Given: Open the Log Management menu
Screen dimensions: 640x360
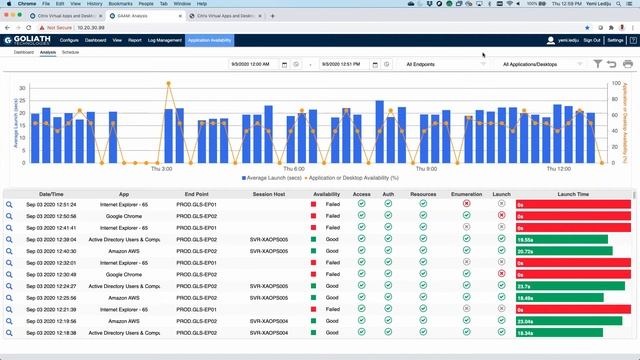Looking at the screenshot, I should point(164,40).
